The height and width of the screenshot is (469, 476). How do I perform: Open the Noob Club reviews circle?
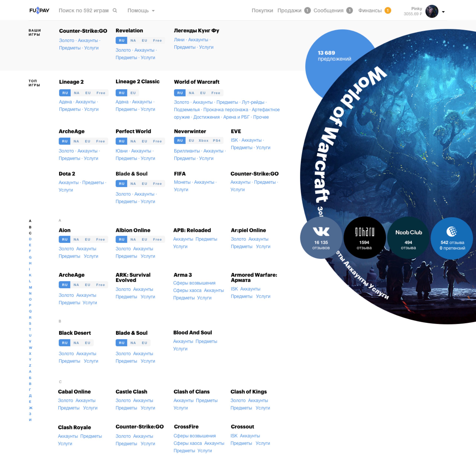click(x=408, y=238)
